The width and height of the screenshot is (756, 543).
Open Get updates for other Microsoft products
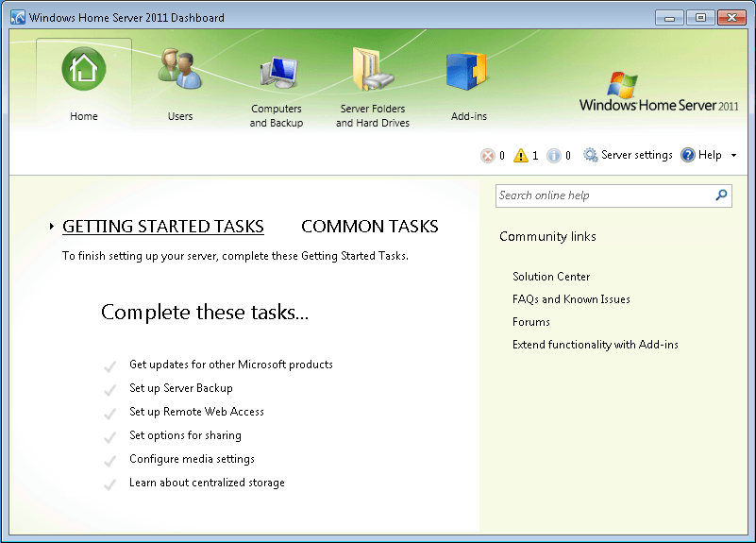click(x=231, y=365)
